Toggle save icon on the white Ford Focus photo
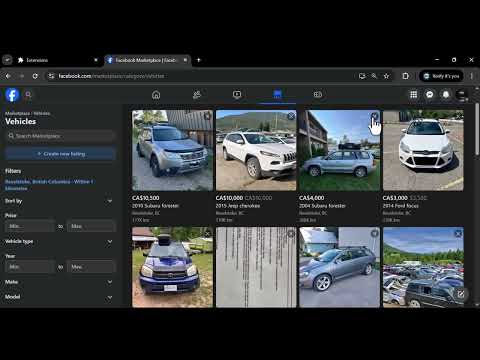 pos(458,116)
